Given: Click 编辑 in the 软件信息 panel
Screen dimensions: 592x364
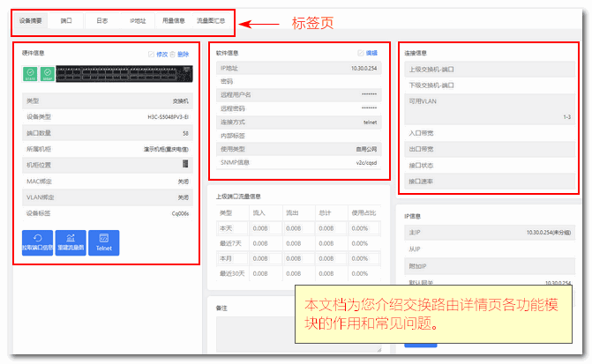Looking at the screenshot, I should (x=372, y=53).
